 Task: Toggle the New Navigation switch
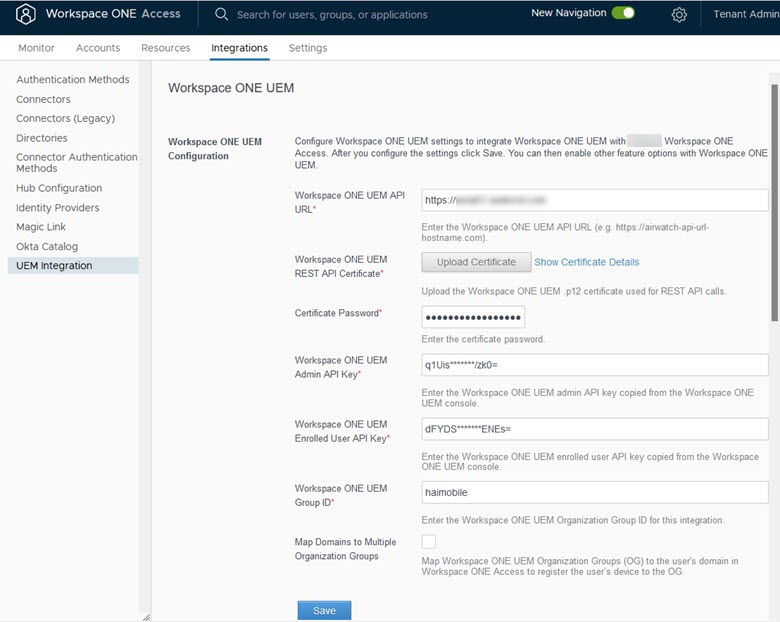[623, 13]
